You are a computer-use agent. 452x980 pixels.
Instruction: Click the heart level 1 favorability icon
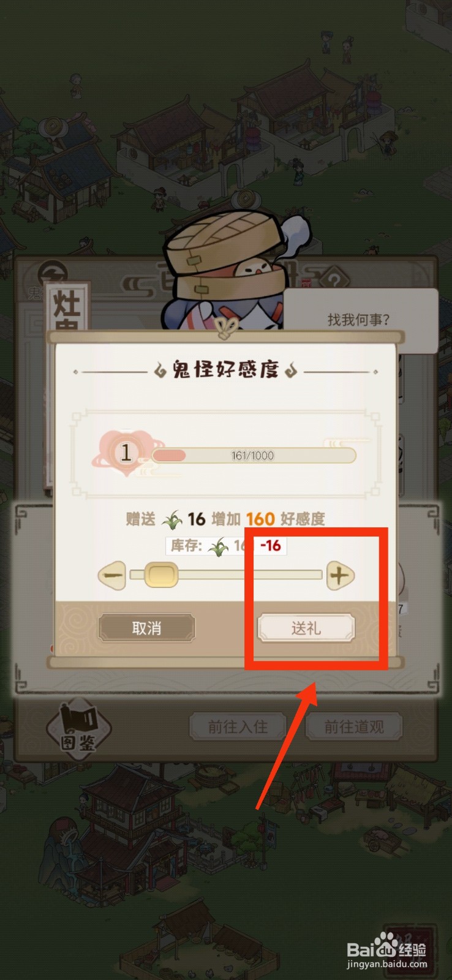click(x=126, y=453)
